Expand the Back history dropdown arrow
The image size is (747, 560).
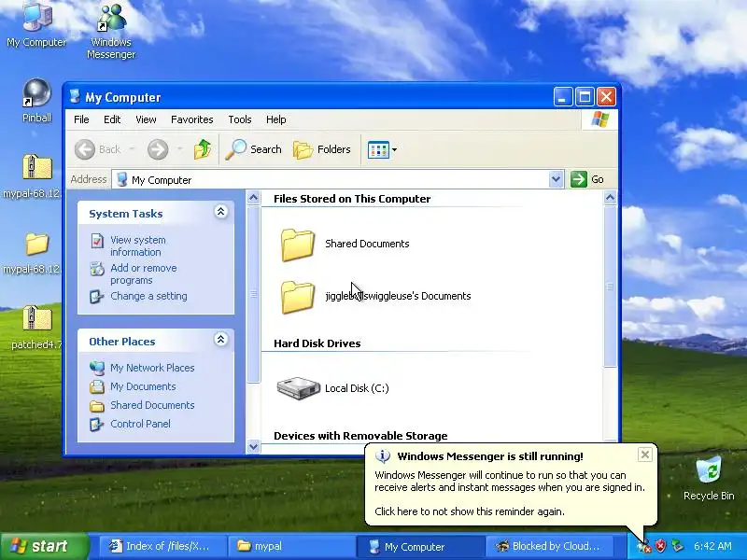coord(132,149)
